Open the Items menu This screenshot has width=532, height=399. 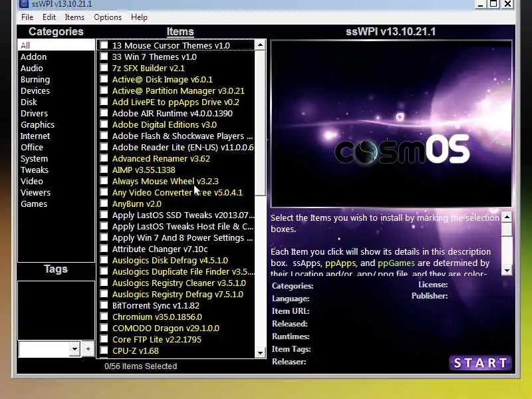tap(74, 17)
